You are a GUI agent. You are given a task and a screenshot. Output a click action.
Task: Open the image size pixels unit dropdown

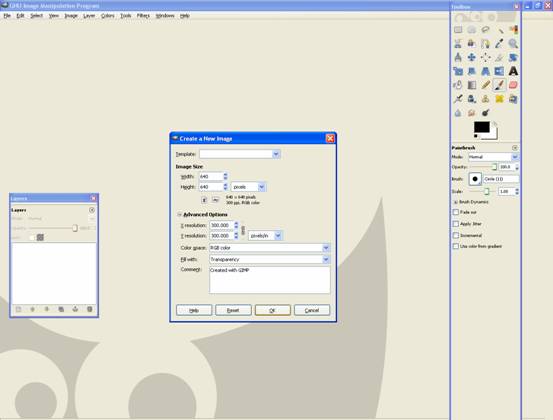(x=248, y=187)
